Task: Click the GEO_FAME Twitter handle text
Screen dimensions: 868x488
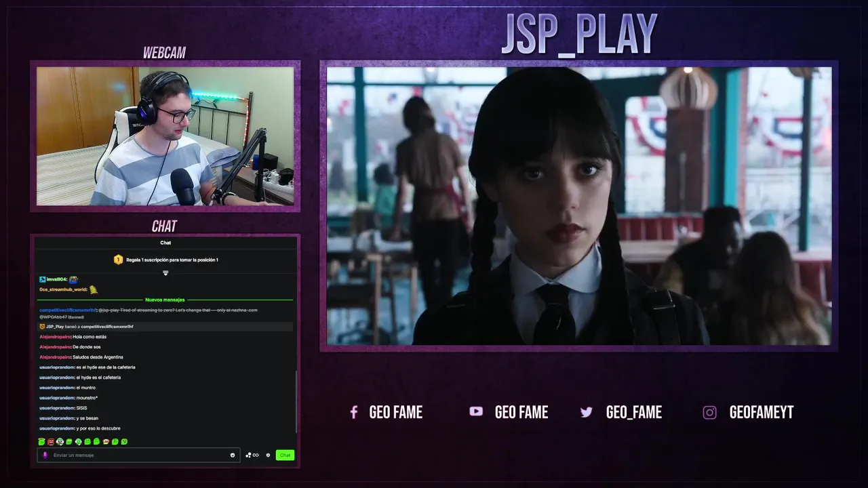Action: pos(634,412)
